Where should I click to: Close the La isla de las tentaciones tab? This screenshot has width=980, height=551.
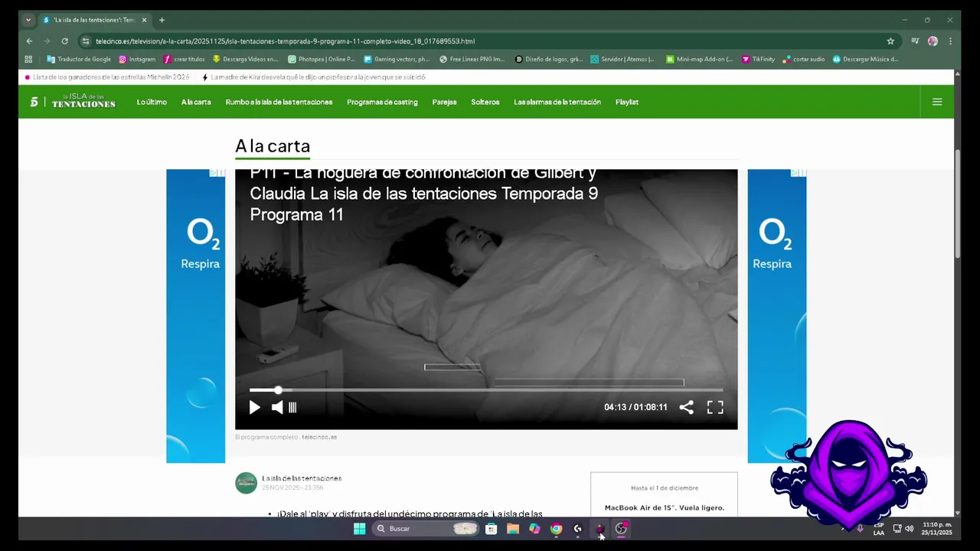[143, 20]
